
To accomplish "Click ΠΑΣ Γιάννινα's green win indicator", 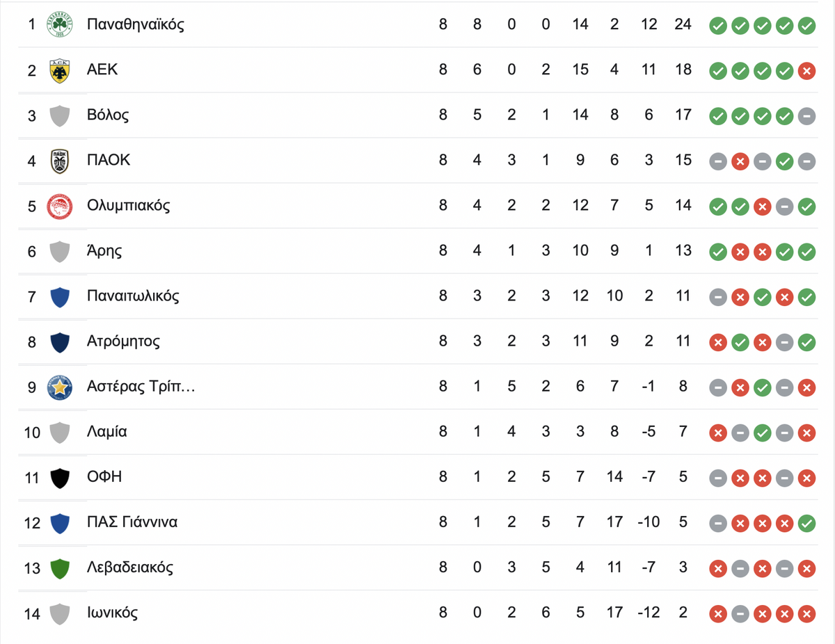I will click(806, 523).
